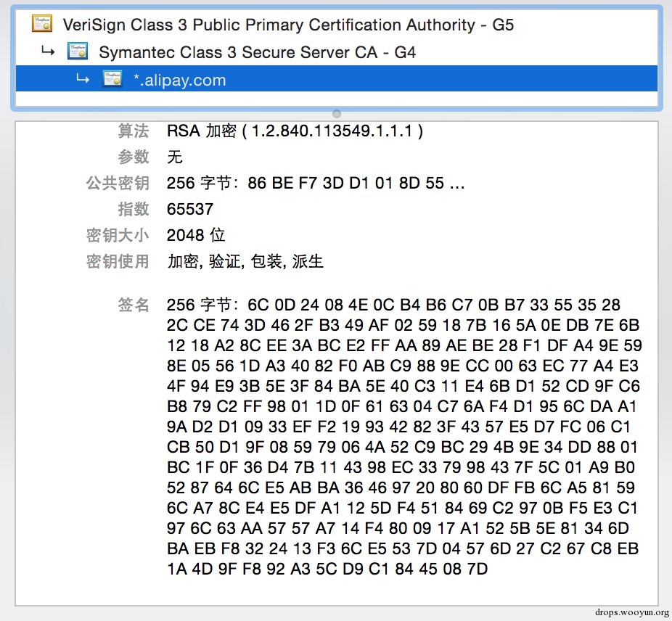
Task: Click the 公共密钥 label
Action: click(118, 183)
